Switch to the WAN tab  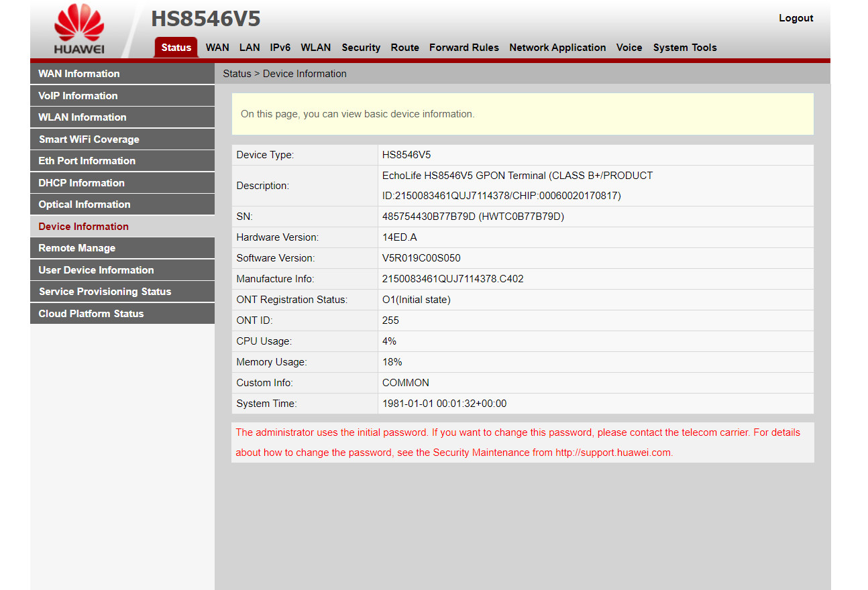tap(217, 48)
